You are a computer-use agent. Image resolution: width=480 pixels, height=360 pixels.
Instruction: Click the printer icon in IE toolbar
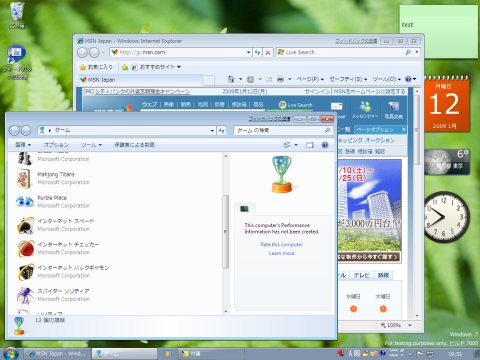pos(280,79)
